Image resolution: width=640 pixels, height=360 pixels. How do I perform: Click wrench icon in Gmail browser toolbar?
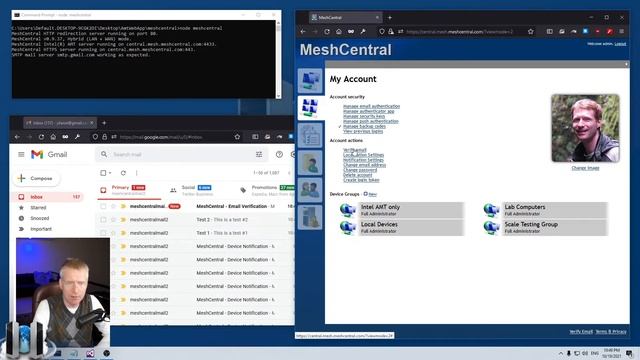77,137
